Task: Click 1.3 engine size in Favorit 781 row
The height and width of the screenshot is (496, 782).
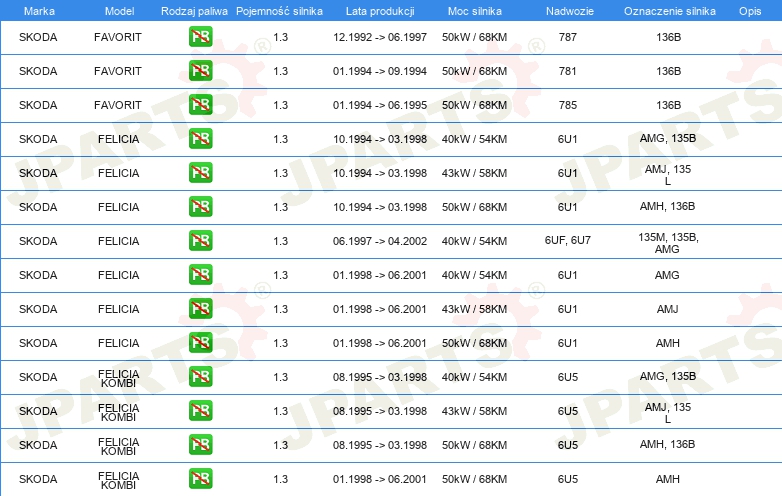Action: (280, 71)
